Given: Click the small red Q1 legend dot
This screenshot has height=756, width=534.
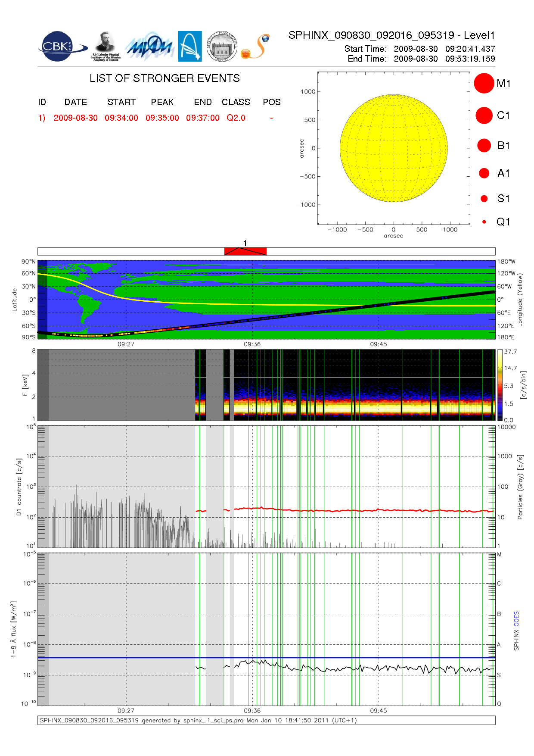Looking at the screenshot, I should pos(484,222).
